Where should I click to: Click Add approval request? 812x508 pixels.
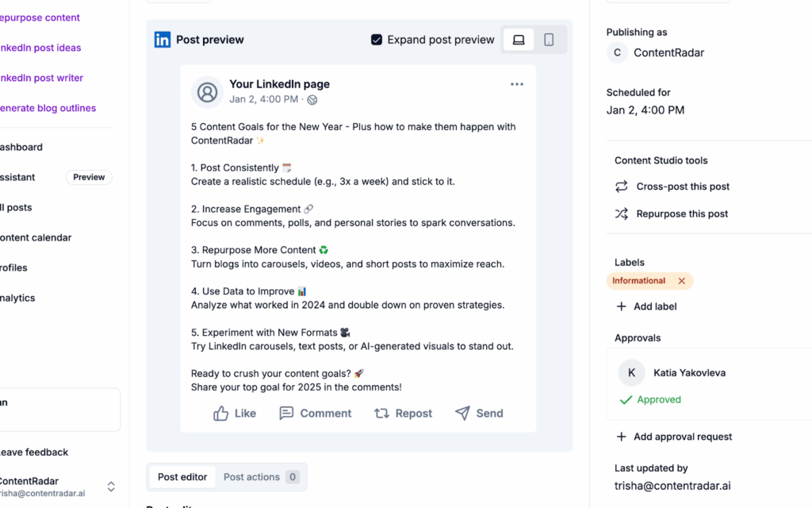tap(674, 437)
